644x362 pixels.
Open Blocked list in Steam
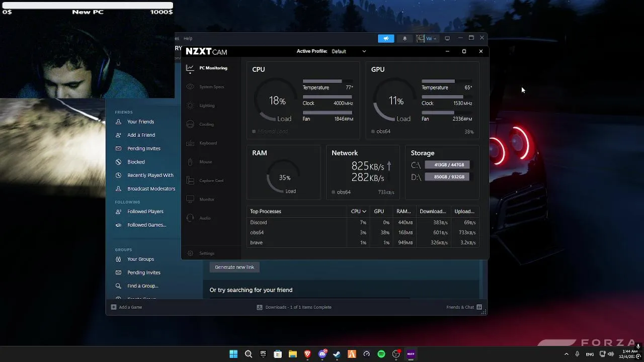[136, 162]
